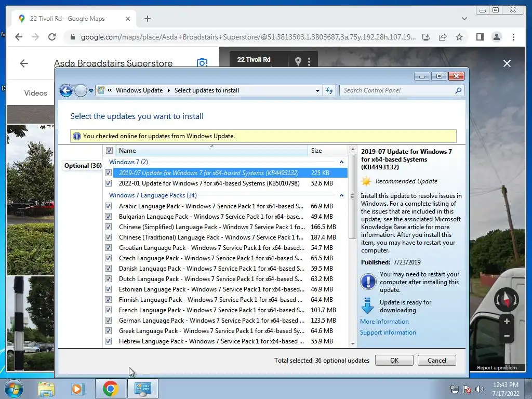The image size is (532, 399).
Task: Uncheck the KB4493132 update checkbox
Action: click(x=108, y=172)
